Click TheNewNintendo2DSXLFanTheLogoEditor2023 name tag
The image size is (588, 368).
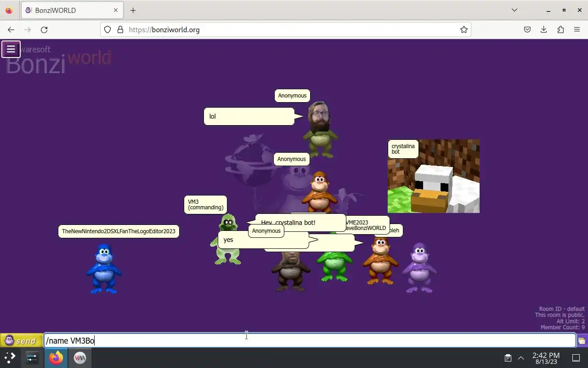pos(119,231)
